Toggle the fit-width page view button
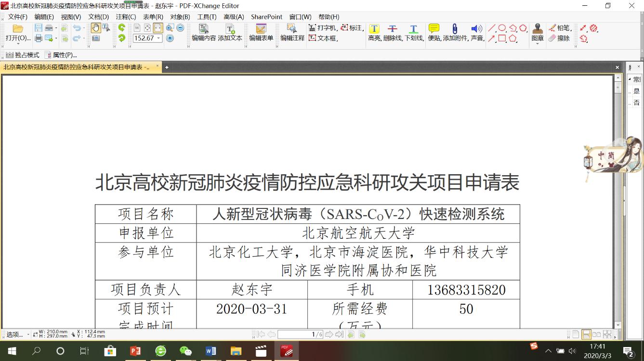This screenshot has height=361, width=644. tap(158, 28)
